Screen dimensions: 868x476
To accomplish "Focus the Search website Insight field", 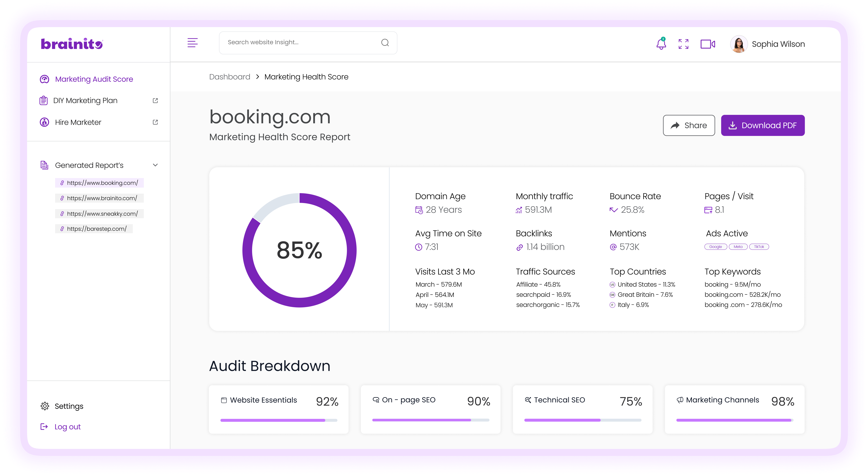I will point(308,43).
